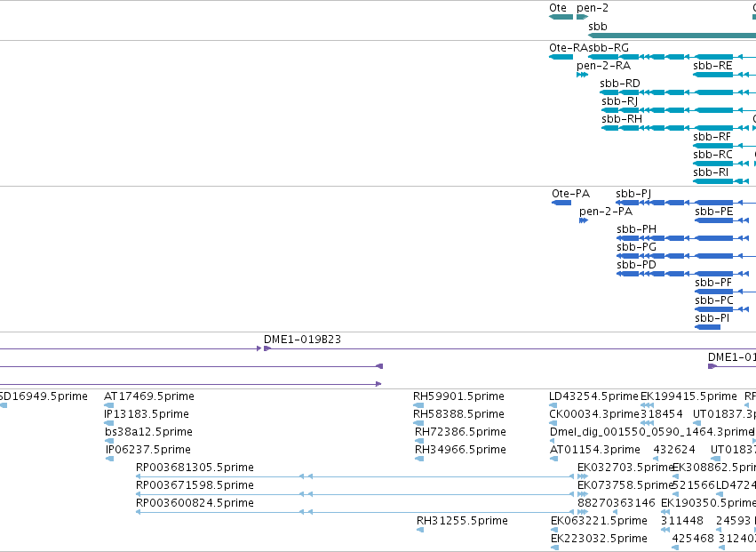Screen dimensions: 756x552
Task: Select the sbb-PC protein label
Action: coord(713,300)
